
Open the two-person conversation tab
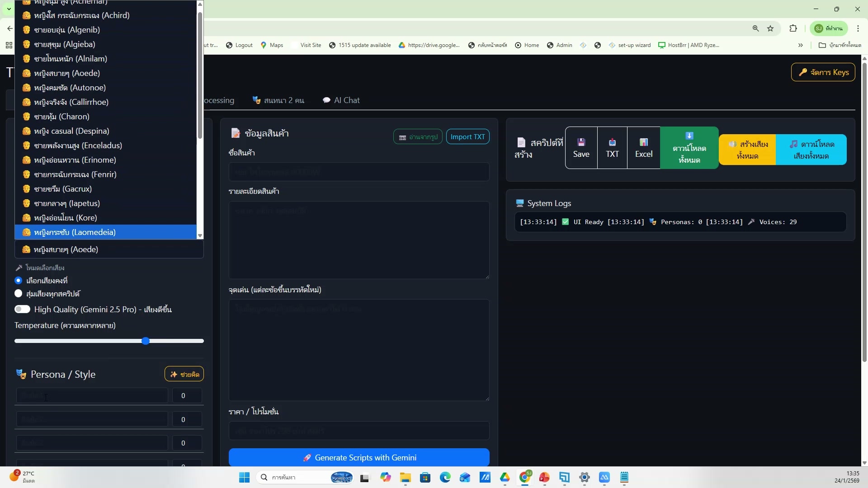tap(278, 100)
